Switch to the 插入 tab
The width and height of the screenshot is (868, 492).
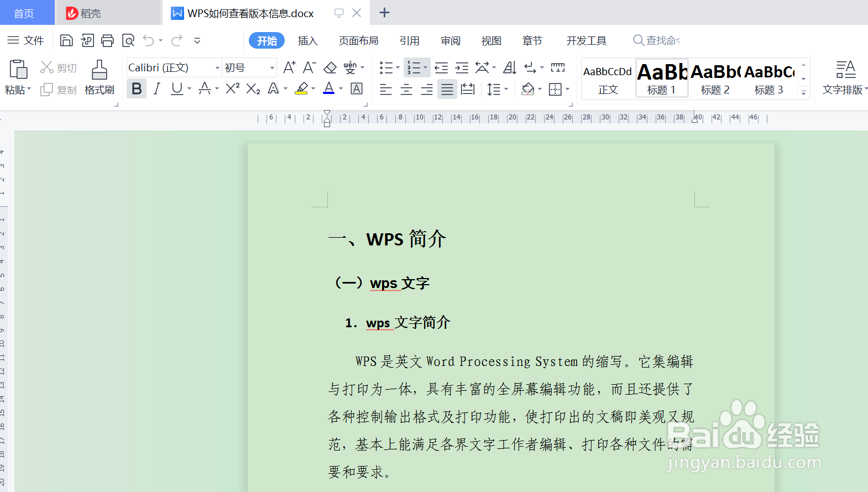(307, 41)
